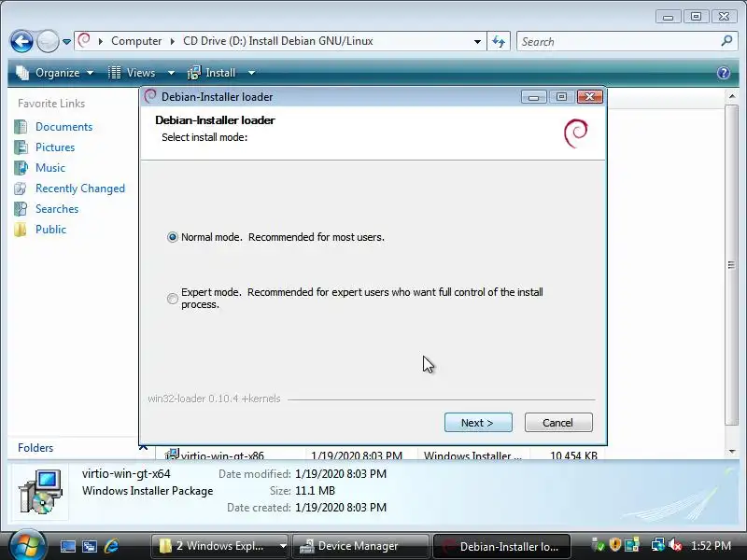This screenshot has width=747, height=560.
Task: Open the Pictures favorite link
Action: pyautogui.click(x=55, y=147)
